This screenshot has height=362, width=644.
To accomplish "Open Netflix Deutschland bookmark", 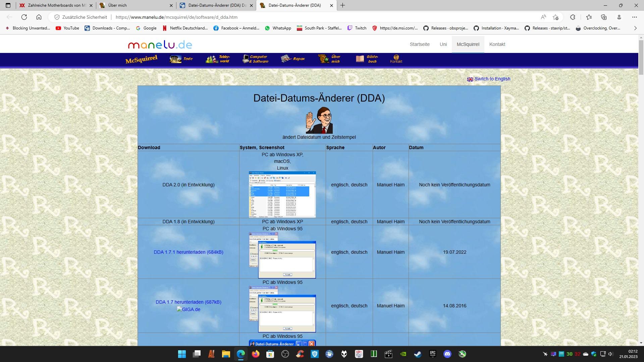I will 185,28.
